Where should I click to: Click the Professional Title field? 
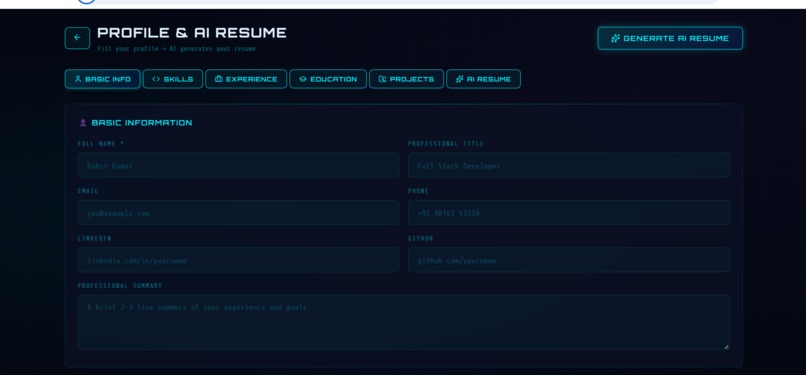(569, 165)
